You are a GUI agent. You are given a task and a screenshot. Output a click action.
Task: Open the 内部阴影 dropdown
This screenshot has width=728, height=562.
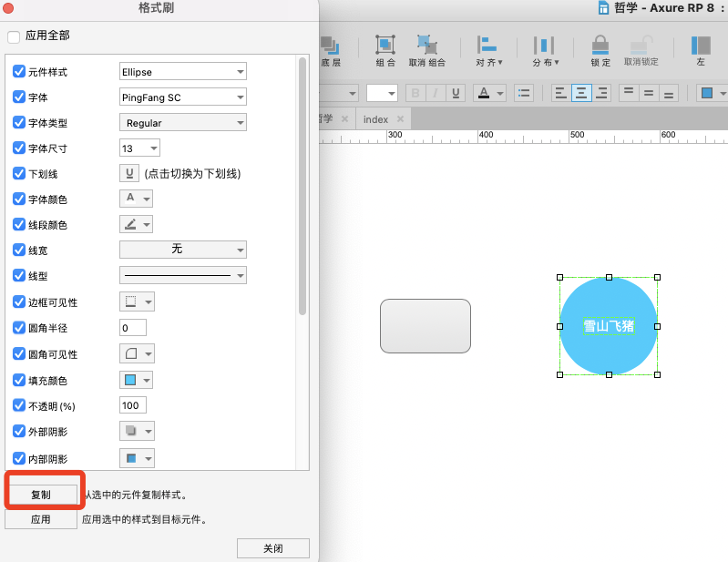click(137, 458)
